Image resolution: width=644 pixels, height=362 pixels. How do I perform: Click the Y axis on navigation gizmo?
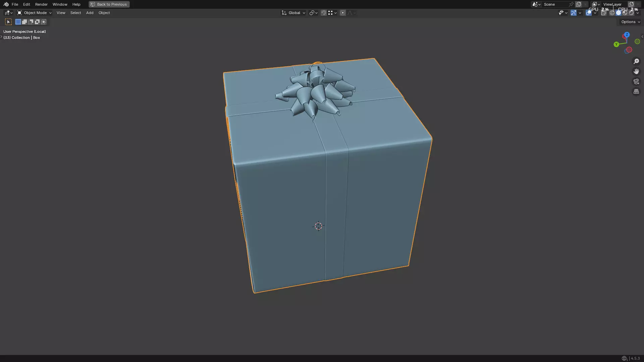(x=616, y=44)
